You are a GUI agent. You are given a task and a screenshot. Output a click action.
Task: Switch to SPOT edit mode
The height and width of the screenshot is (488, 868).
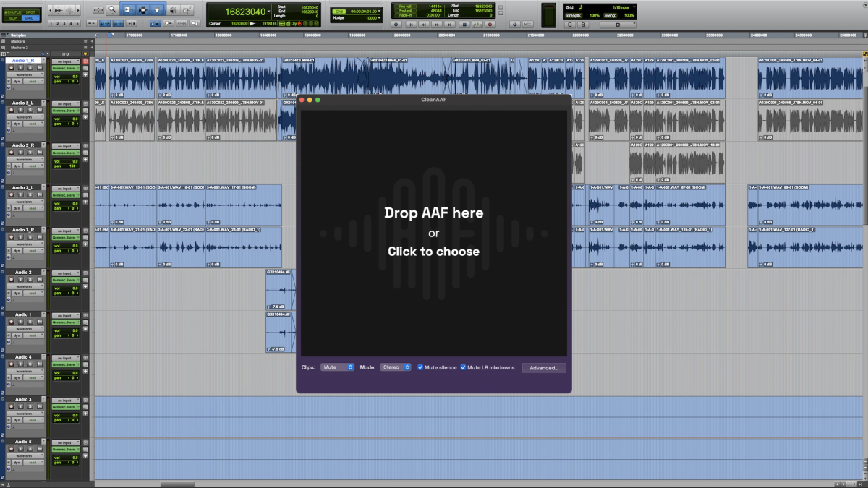(x=30, y=12)
